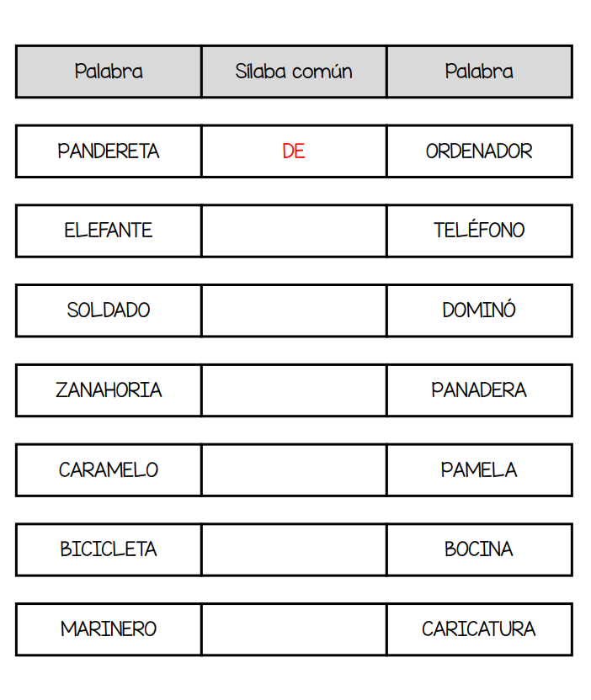591x700 pixels.
Task: Select the word ORDENADOR
Action: [x=479, y=151]
